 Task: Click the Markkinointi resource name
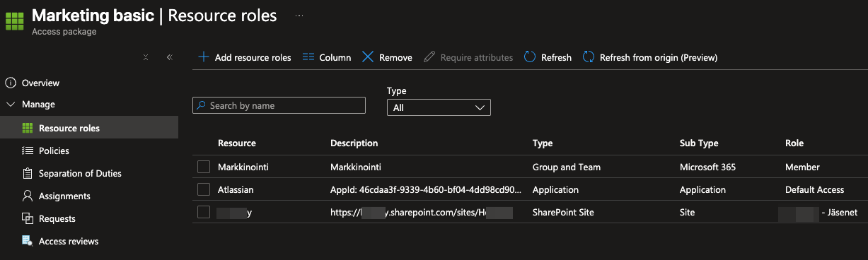244,167
